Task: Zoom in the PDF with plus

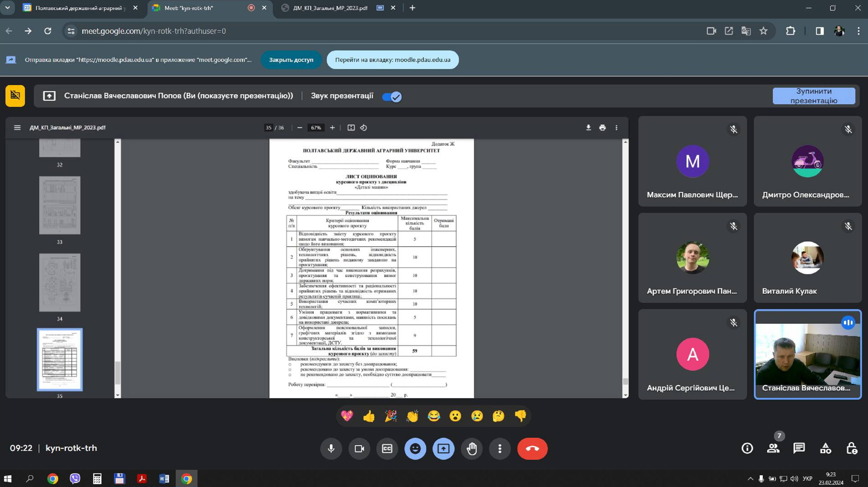Action: 332,128
